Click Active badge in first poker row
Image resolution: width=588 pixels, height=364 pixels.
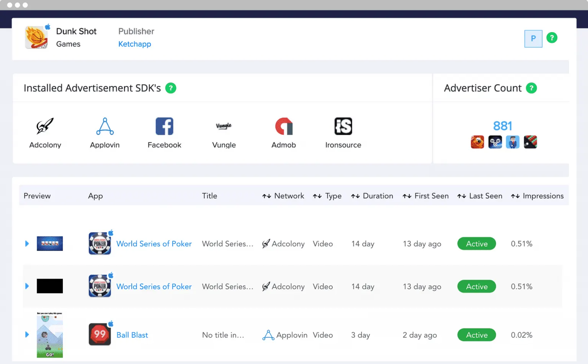pos(477,244)
